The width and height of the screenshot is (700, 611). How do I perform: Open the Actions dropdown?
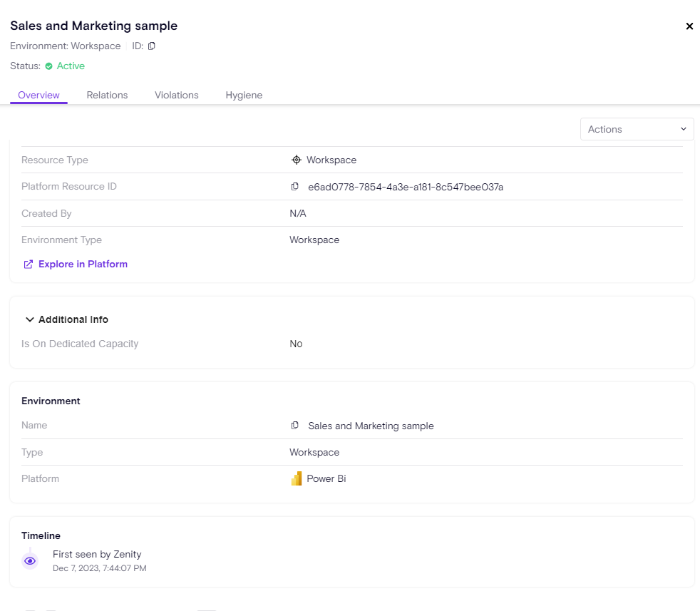637,129
